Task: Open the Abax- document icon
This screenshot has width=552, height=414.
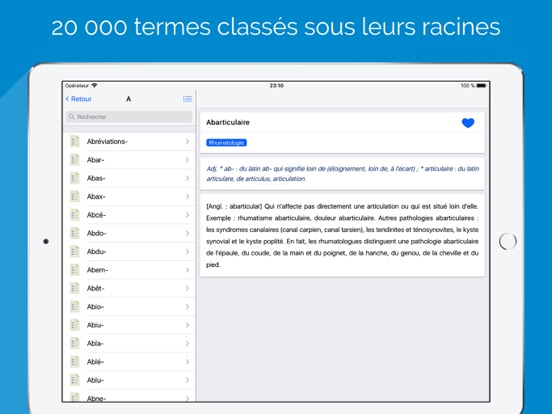Action: [75, 196]
